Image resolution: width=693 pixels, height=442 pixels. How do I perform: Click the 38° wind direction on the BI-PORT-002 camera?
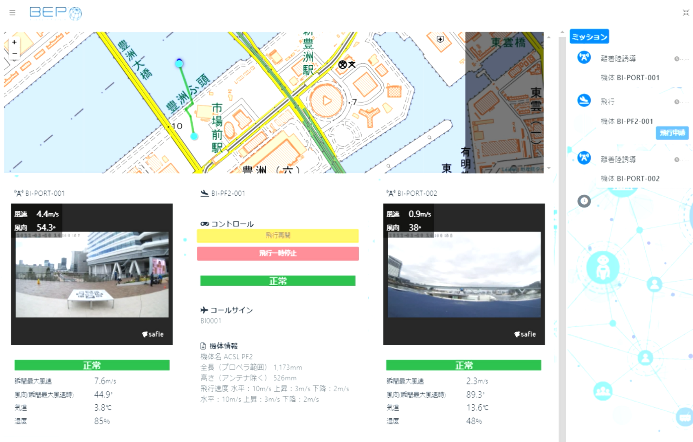tap(415, 228)
